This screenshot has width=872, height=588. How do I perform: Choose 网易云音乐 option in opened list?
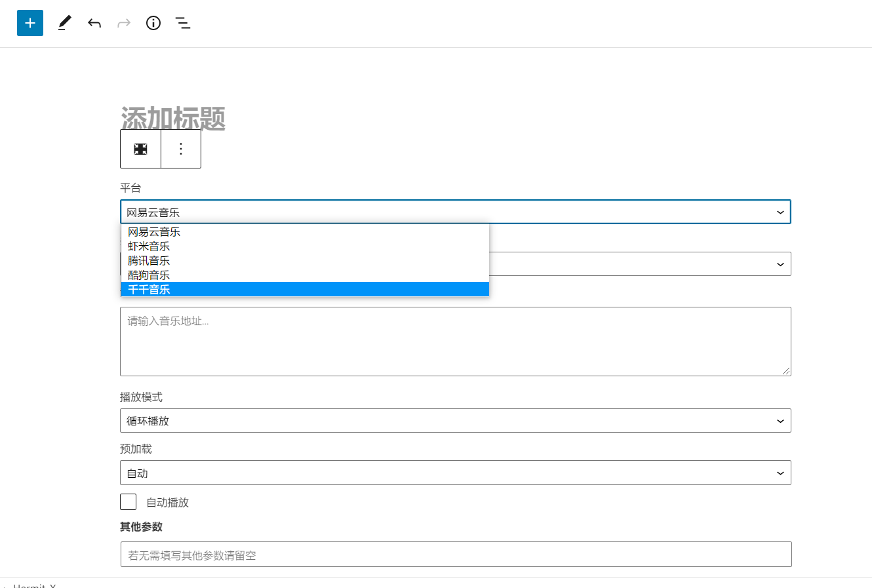[x=305, y=231]
